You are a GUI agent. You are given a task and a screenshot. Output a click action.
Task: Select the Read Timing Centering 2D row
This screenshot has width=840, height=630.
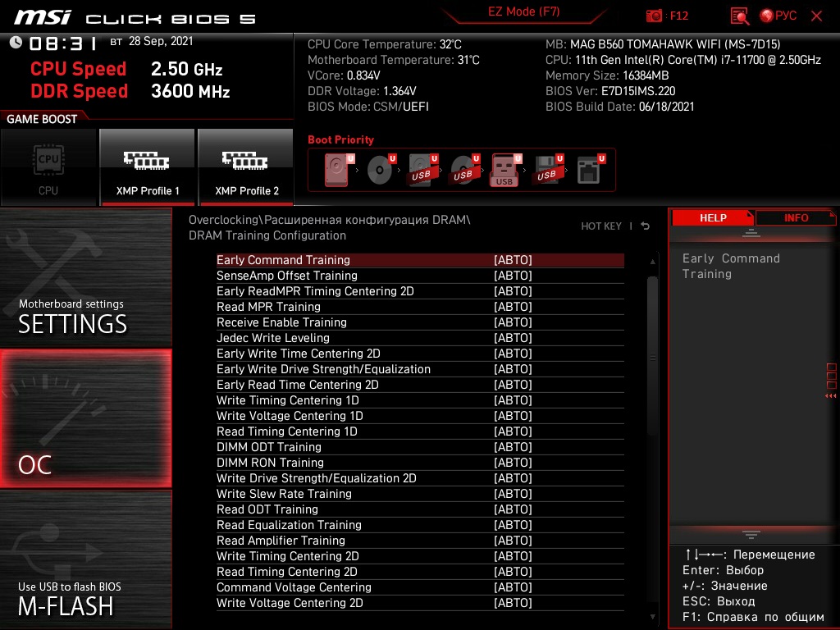(x=420, y=571)
